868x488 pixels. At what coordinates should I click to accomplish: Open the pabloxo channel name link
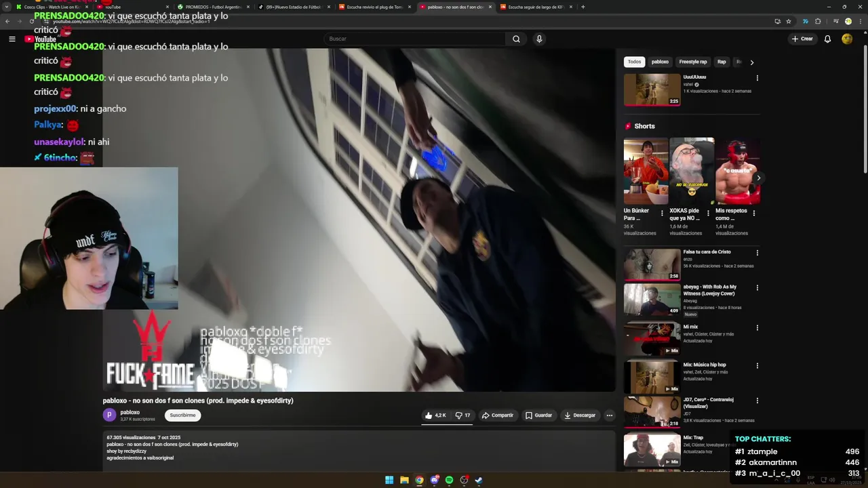(x=130, y=412)
